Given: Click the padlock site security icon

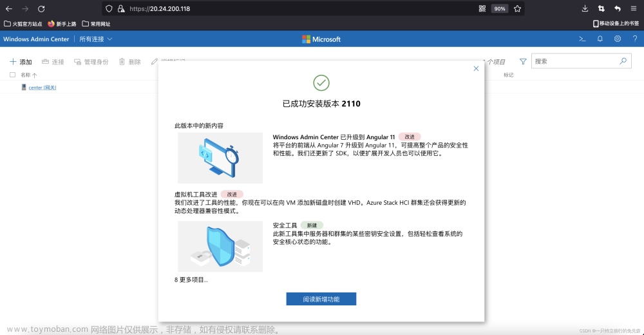Looking at the screenshot, I should pos(121,8).
